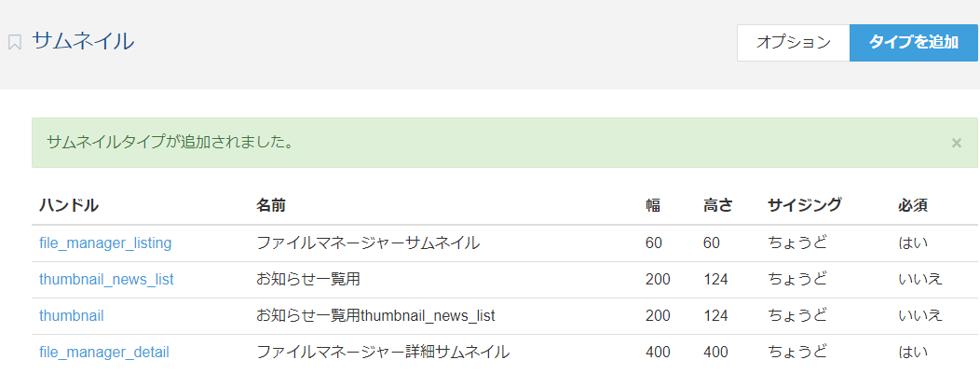The width and height of the screenshot is (980, 388).
Task: Open the file_manager_listing handle link
Action: pos(105,242)
